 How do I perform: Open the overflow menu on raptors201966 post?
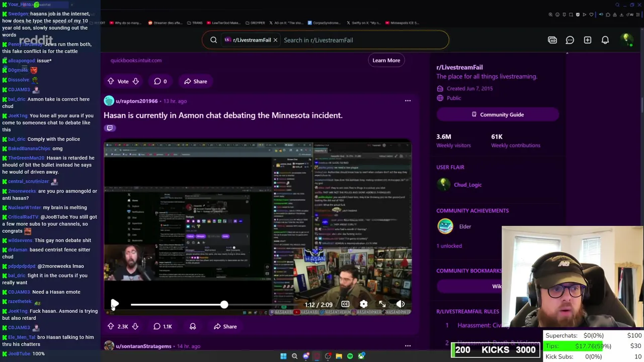[408, 101]
